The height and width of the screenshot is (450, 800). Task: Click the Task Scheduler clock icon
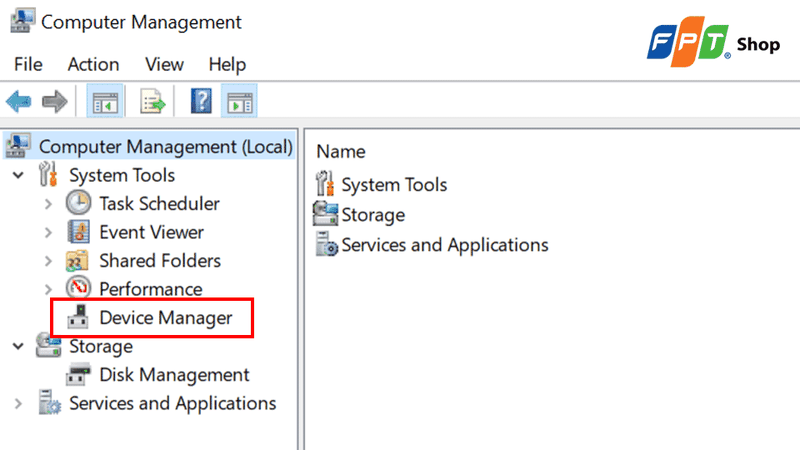click(x=78, y=203)
